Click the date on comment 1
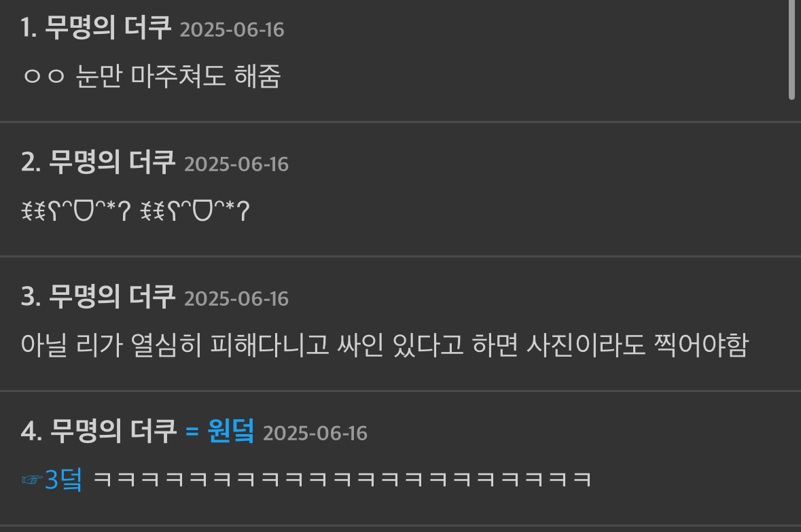The height and width of the screenshot is (532, 801). pyautogui.click(x=232, y=30)
